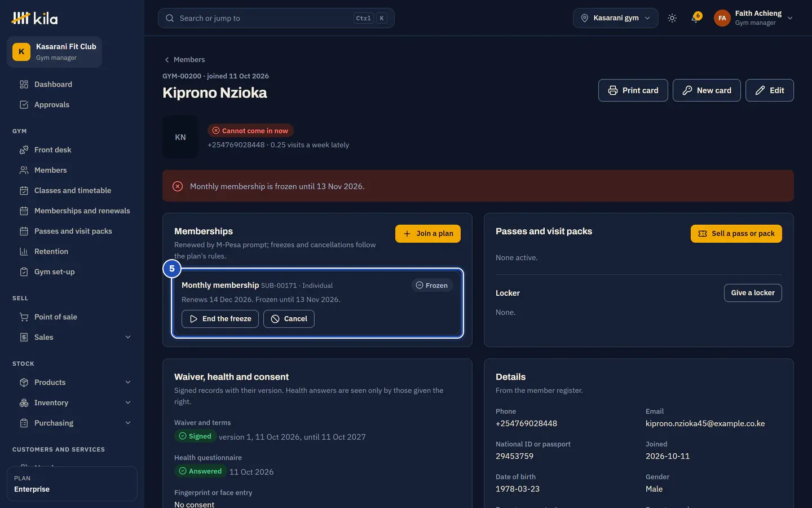
Task: Expand the Purchasing submenu chevron
Action: (x=128, y=423)
